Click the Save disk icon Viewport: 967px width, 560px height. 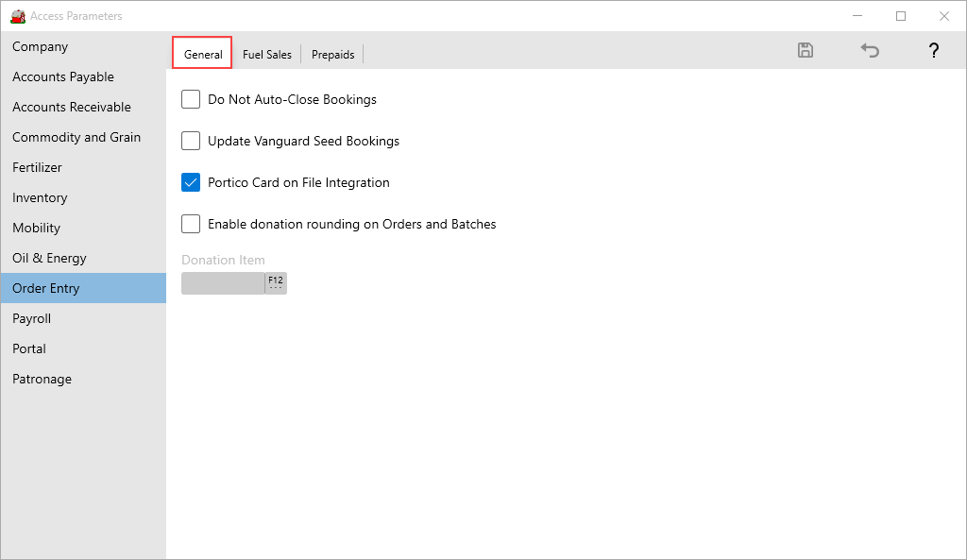[806, 51]
